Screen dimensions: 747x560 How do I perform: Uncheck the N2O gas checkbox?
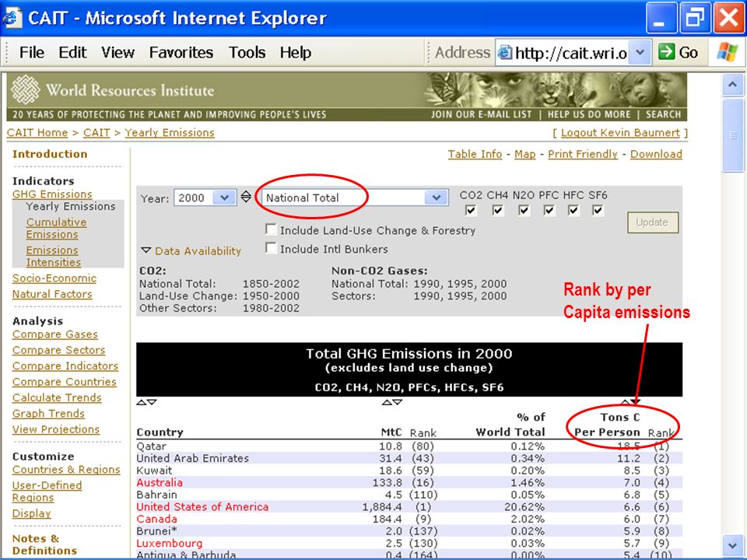(524, 210)
